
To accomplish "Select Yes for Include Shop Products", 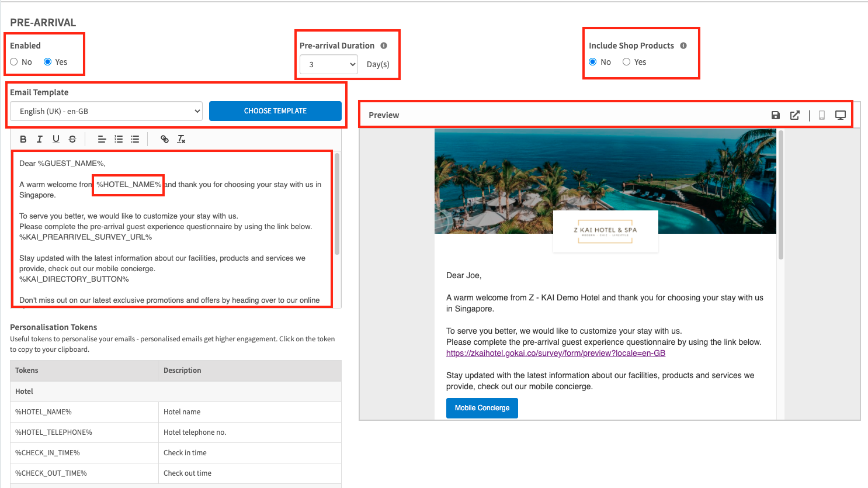I will pos(627,62).
